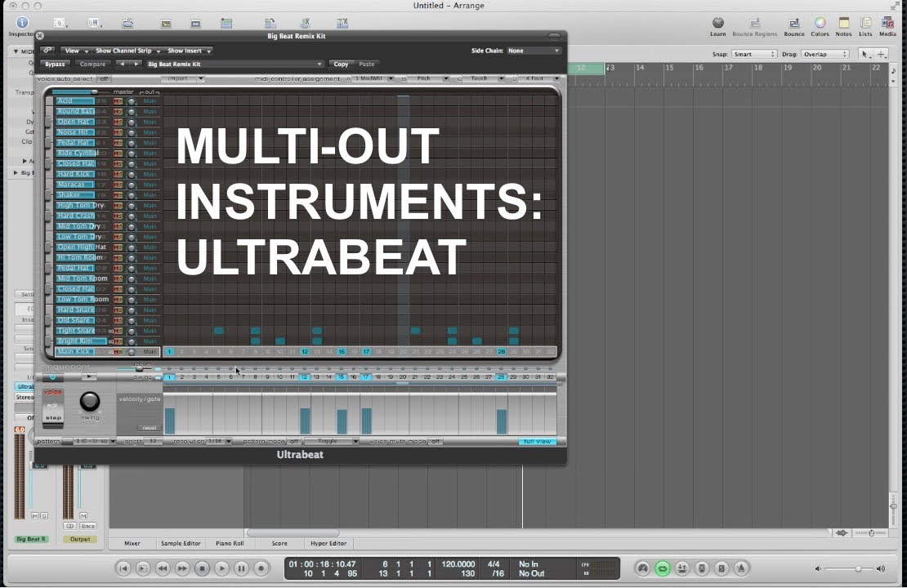Toggle the Ultrabeat sequencer power button
This screenshot has height=588, width=907.
pos(52,377)
